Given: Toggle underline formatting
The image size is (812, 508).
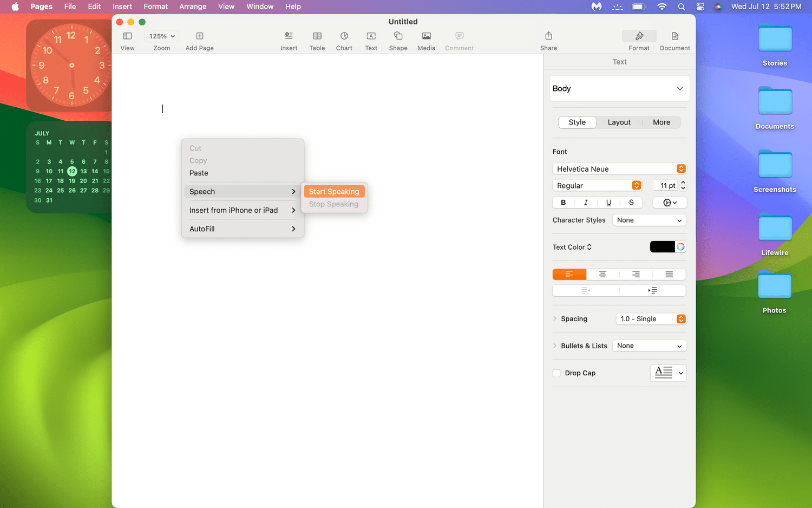Looking at the screenshot, I should coord(608,202).
